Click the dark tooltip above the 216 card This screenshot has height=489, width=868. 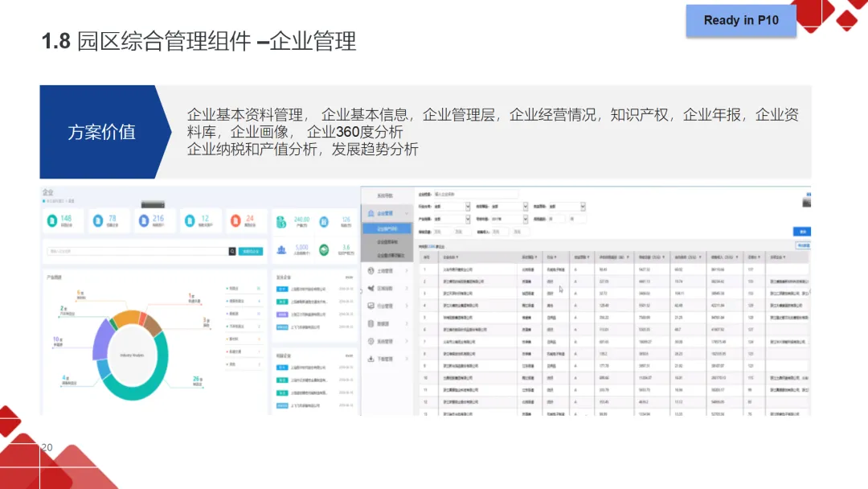tap(153, 204)
